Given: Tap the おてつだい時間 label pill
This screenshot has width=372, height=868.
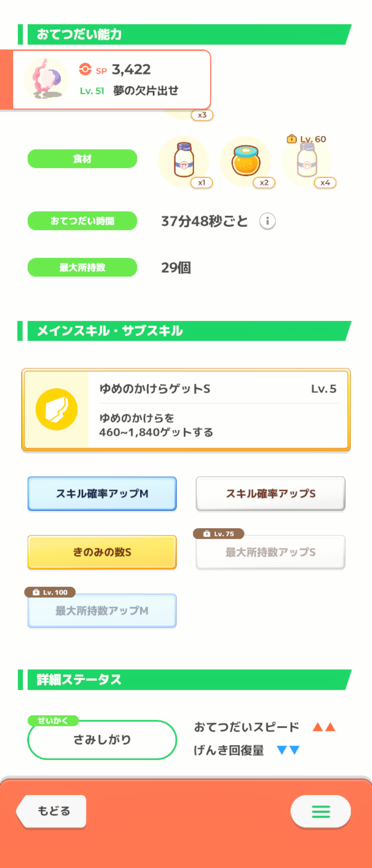Looking at the screenshot, I should click(x=82, y=221).
